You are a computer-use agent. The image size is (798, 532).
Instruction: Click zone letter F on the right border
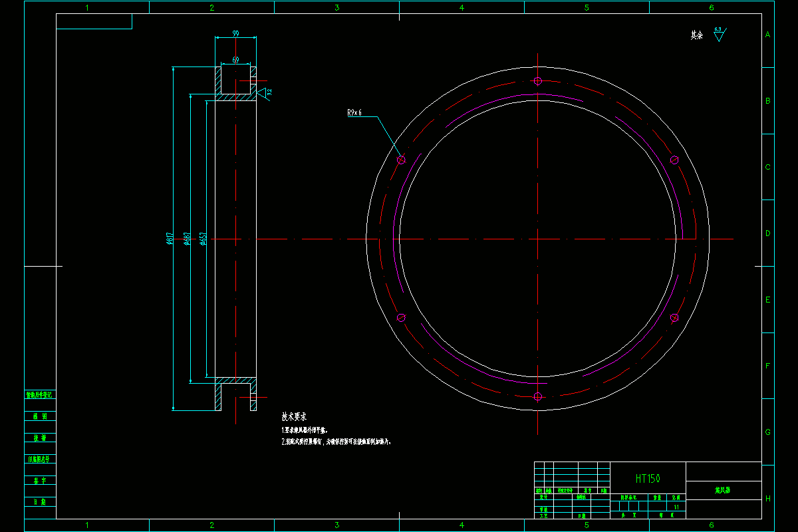click(767, 366)
